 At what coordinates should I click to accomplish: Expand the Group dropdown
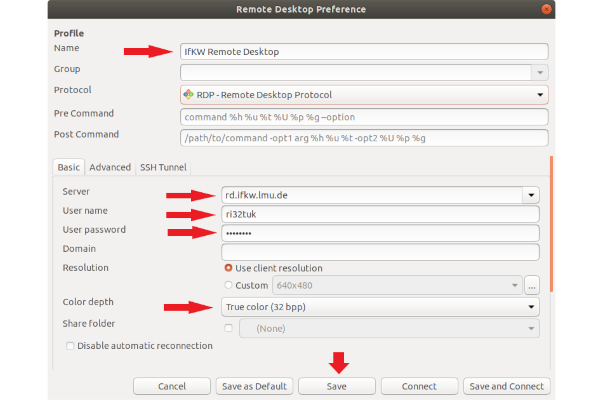point(540,73)
